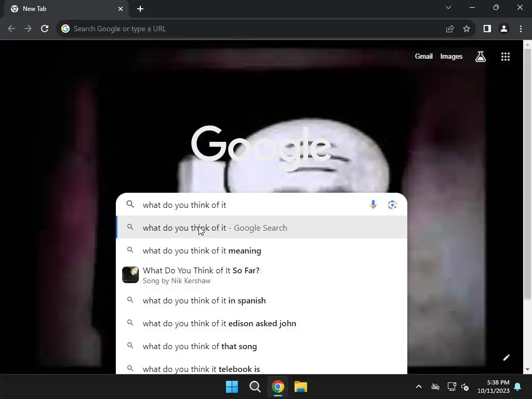Click the search magnifier in the search box
This screenshot has height=399, width=532.
pyautogui.click(x=130, y=204)
